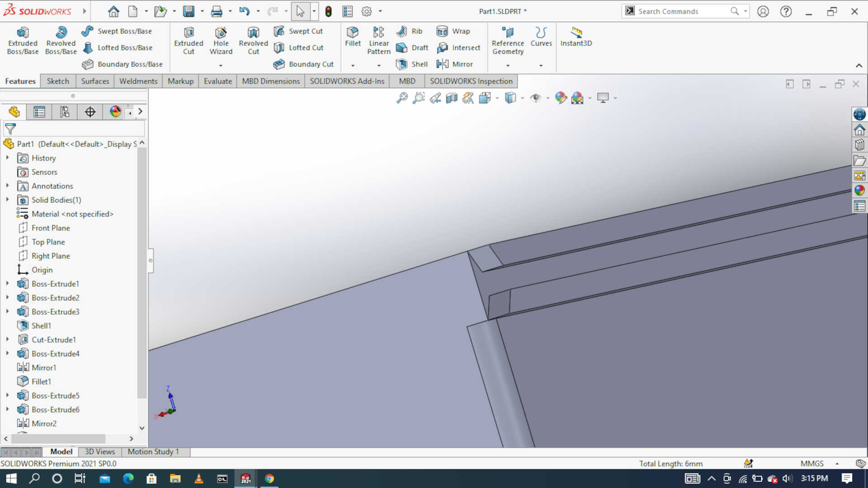
Task: Select the Extruded Boss/Base tool
Action: [x=23, y=40]
